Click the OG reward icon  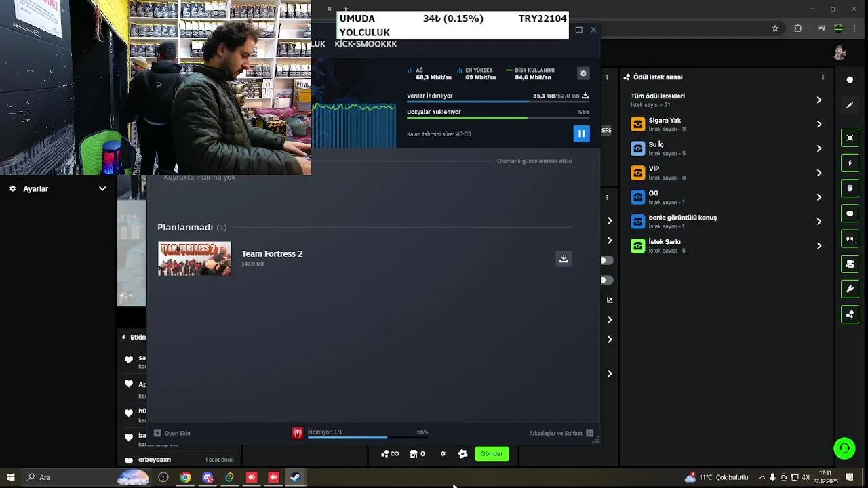[638, 197]
